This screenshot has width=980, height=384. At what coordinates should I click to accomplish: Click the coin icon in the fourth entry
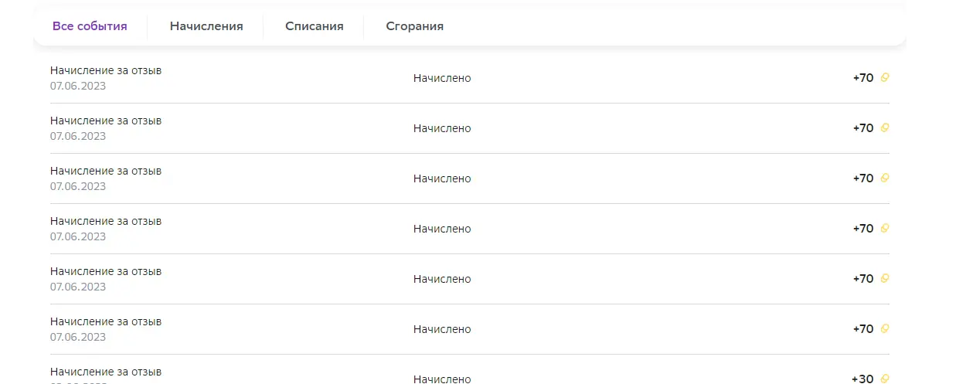(x=885, y=228)
